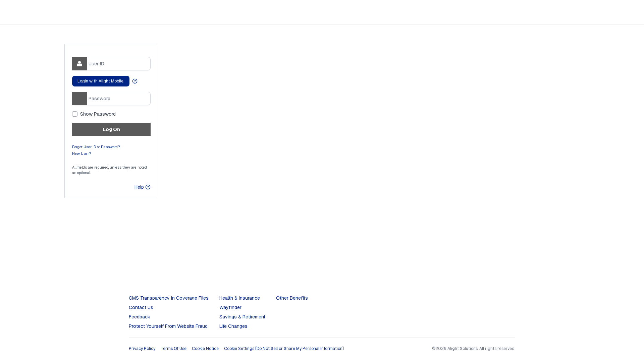Viewport: 644px width, 362px height.
Task: Click the icon to the left of Password field
Action: (x=79, y=99)
